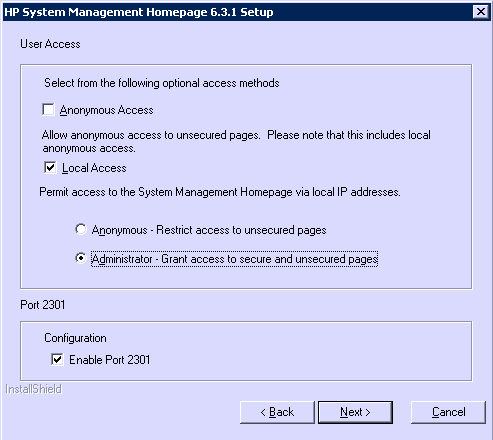Click the "Configuration" group label
493x440 pixels.
[75, 338]
